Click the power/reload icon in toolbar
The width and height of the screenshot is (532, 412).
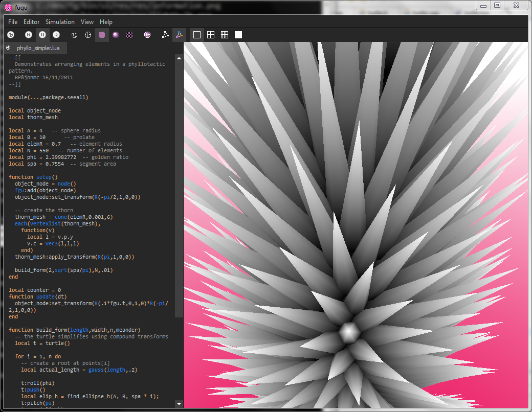(10, 35)
